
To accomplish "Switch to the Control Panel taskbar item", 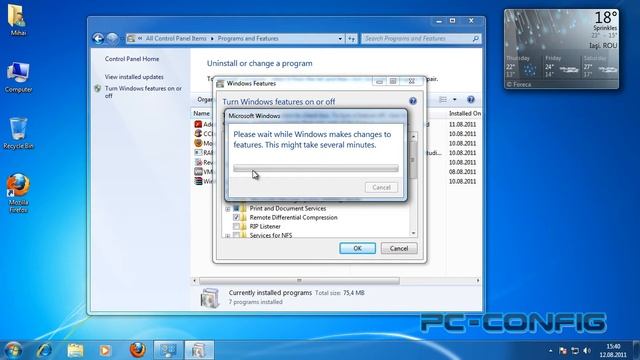I will pyautogui.click(x=168, y=350).
